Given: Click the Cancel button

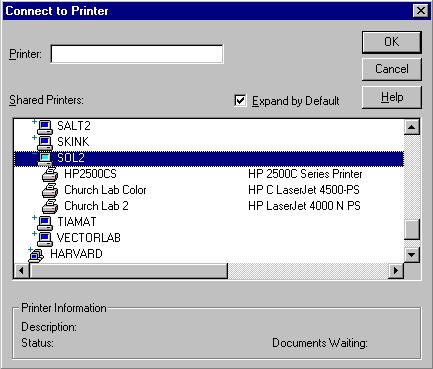Looking at the screenshot, I should coord(392,69).
